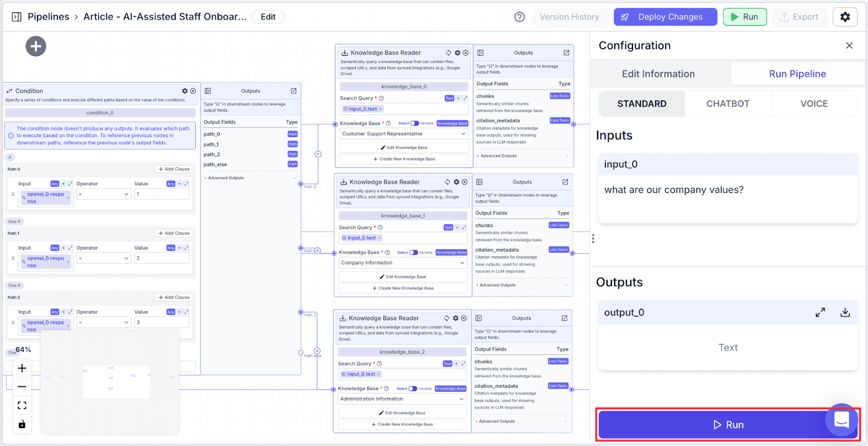The height and width of the screenshot is (446, 868).
Task: Switch to Edit Information tab
Action: tap(658, 74)
